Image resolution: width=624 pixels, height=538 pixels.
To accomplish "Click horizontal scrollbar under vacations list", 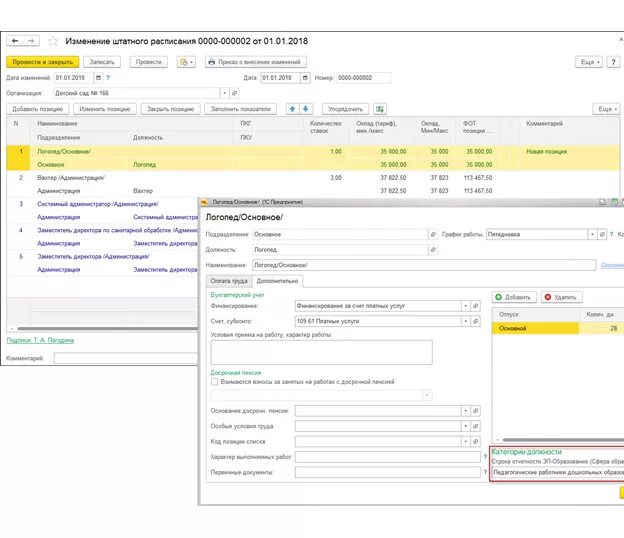I will coord(563,440).
